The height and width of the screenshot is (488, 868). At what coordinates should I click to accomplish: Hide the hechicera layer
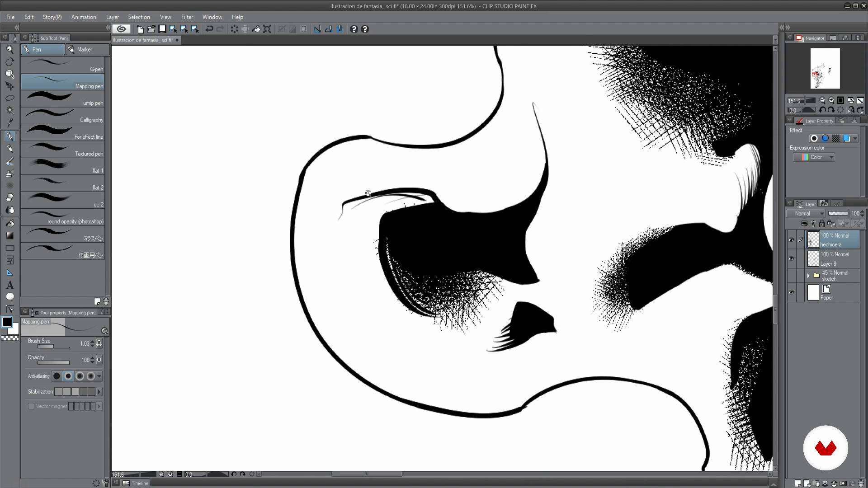791,240
